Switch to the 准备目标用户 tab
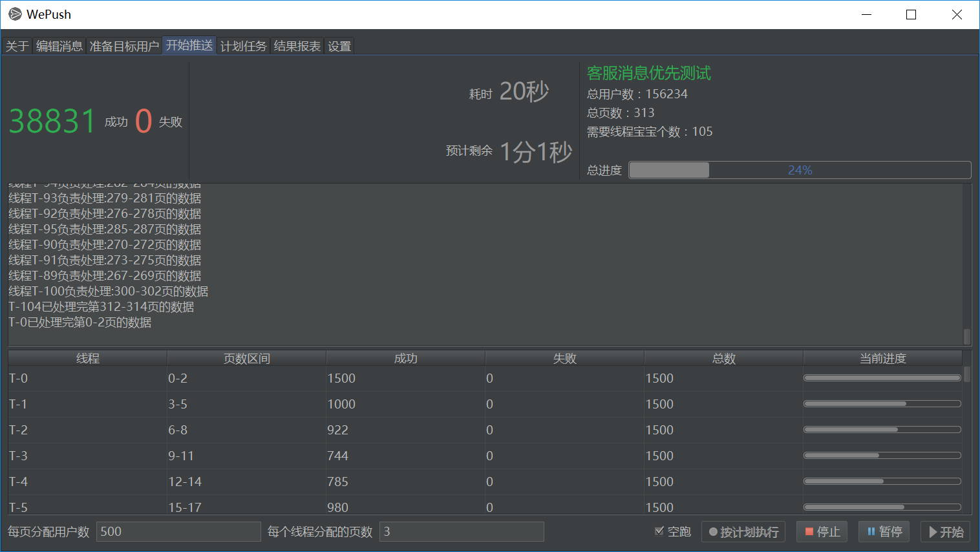The width and height of the screenshot is (980, 552). point(124,45)
